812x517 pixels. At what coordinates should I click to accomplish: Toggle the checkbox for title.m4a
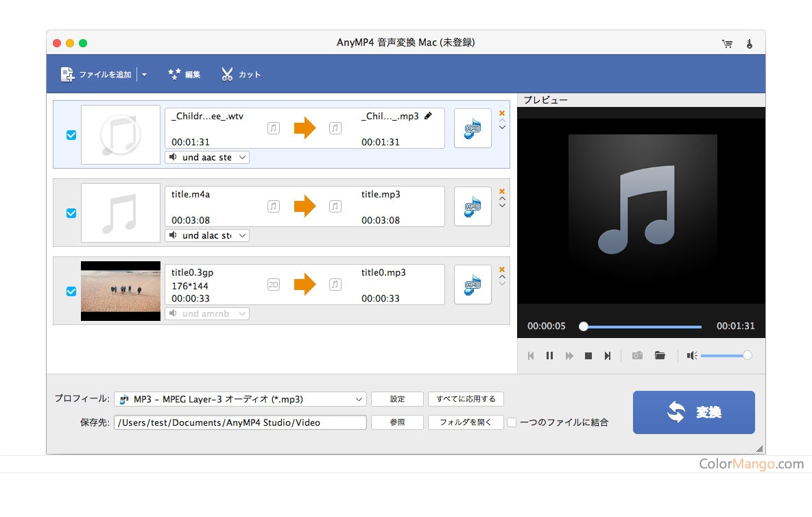(71, 213)
